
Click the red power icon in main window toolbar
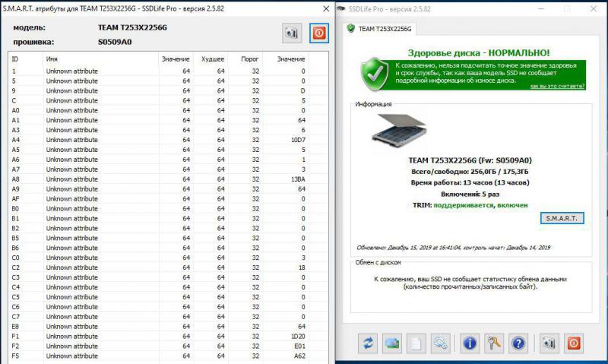pos(573,343)
